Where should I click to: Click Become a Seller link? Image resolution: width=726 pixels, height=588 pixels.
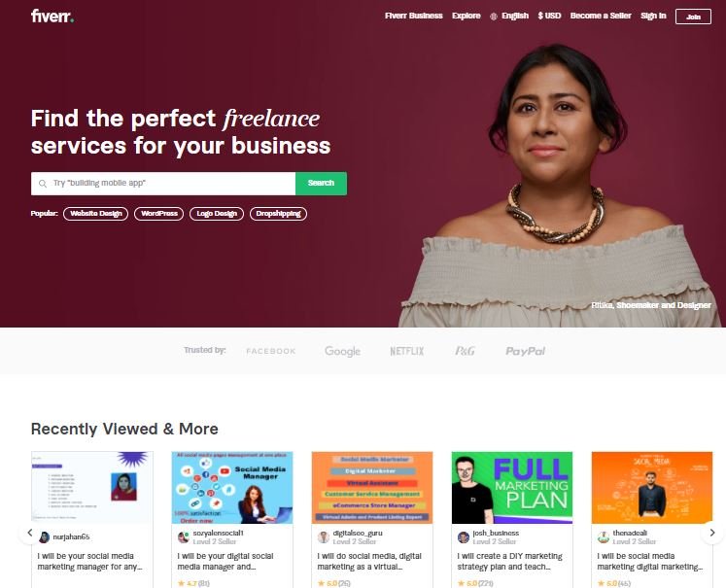pos(601,16)
